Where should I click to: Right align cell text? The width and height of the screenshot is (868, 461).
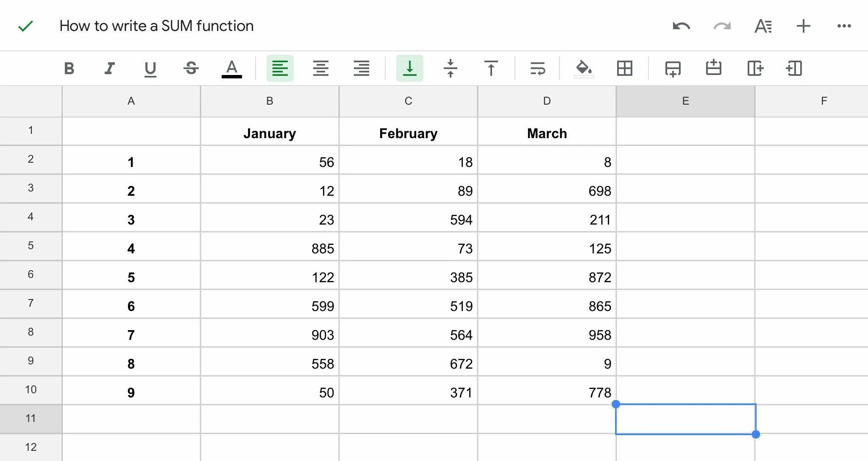click(x=361, y=68)
